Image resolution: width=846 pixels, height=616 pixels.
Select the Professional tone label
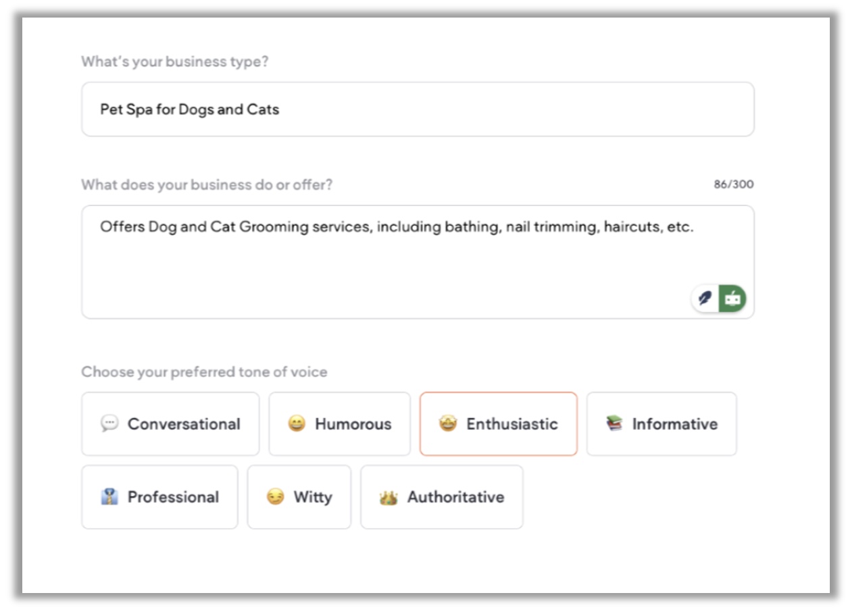(173, 497)
